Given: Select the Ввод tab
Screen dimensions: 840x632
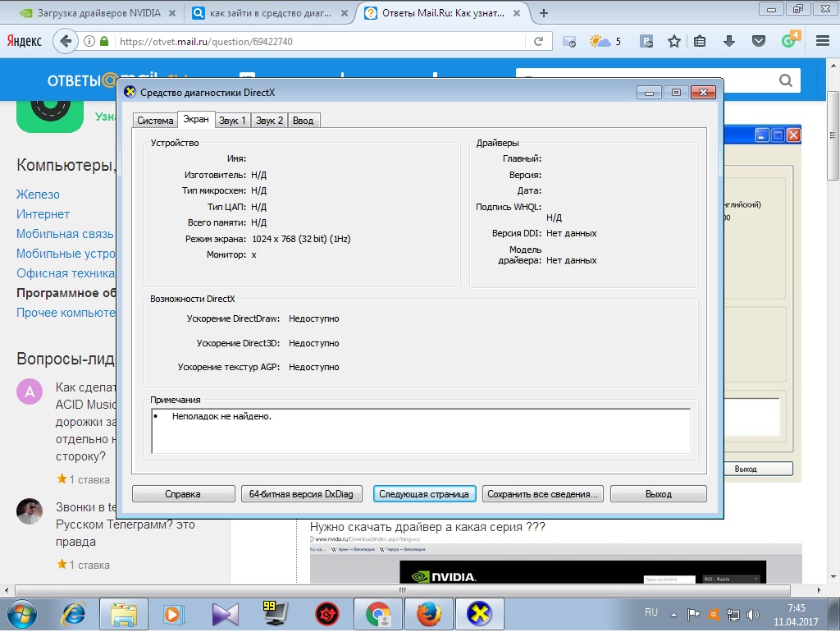Looking at the screenshot, I should point(303,121).
